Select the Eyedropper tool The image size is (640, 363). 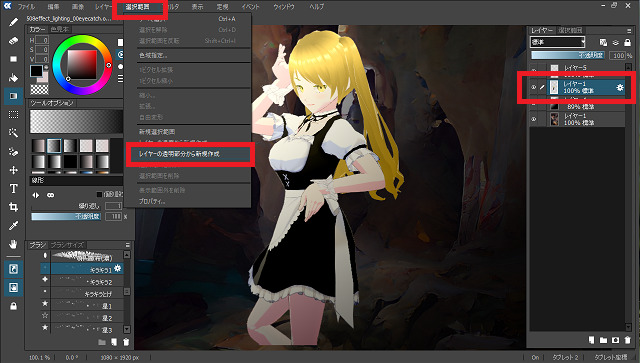[x=13, y=225]
